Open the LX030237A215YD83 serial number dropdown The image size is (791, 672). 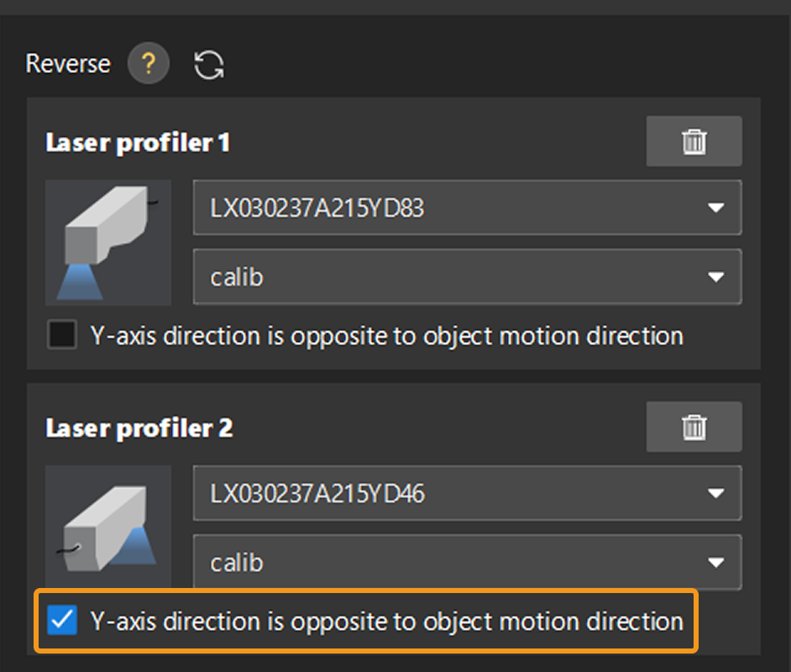[x=453, y=207]
